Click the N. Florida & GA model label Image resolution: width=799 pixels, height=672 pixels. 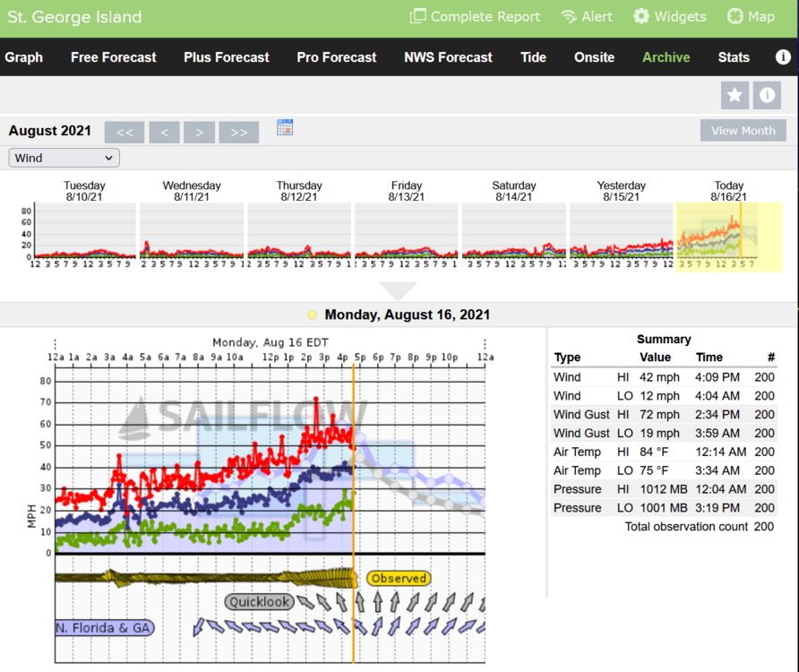(x=105, y=628)
